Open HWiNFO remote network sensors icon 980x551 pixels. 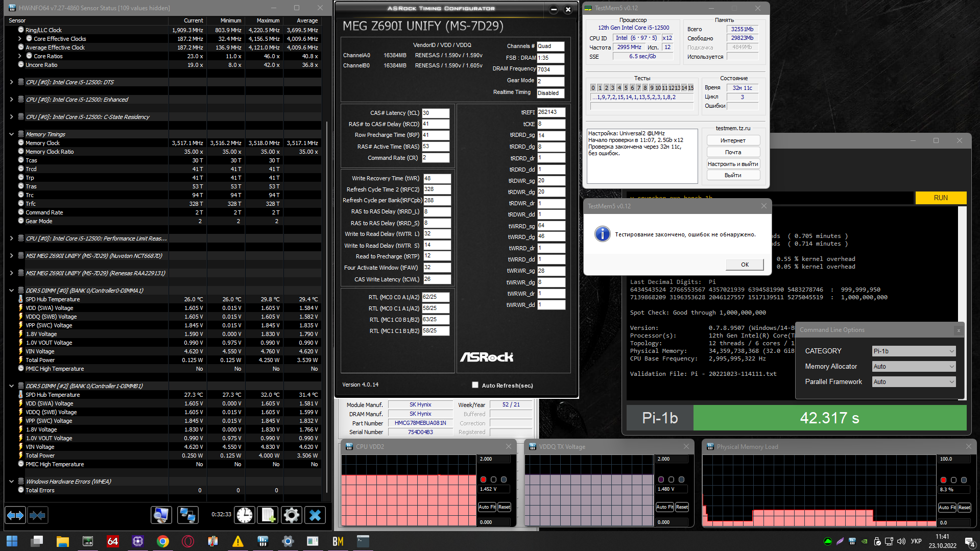[x=187, y=515]
